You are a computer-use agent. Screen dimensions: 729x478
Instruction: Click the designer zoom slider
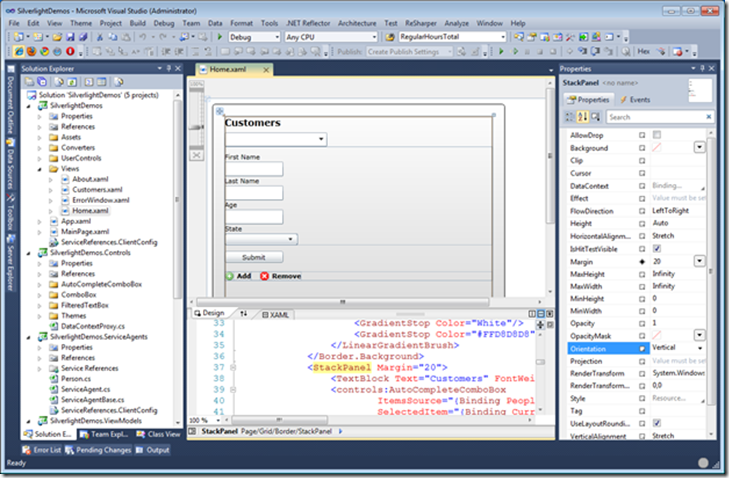click(x=197, y=127)
